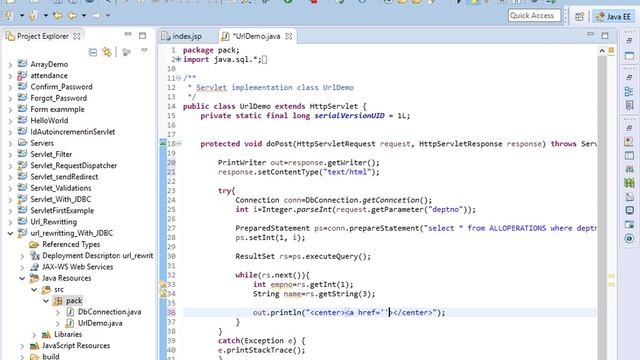Open the checklist-style Outline icon in right trim
The image size is (640, 360).
pos(629,91)
